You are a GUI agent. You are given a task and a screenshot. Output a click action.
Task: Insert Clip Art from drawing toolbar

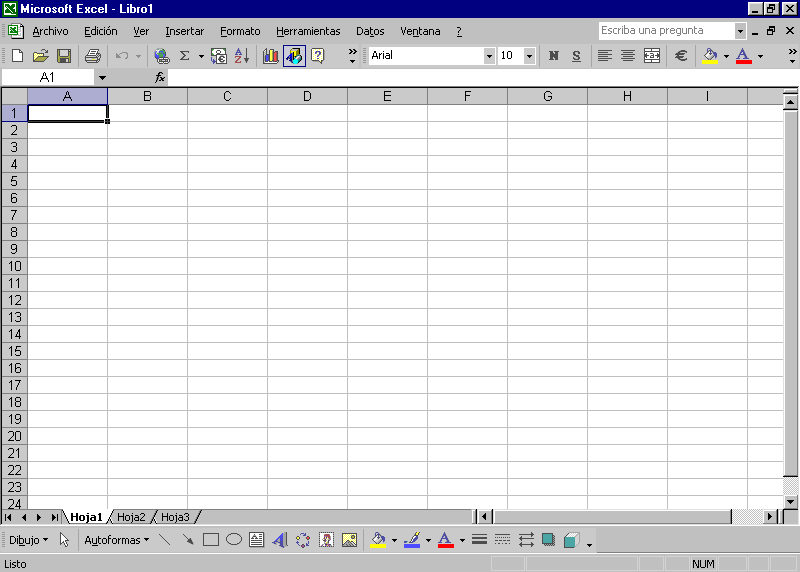tap(327, 540)
